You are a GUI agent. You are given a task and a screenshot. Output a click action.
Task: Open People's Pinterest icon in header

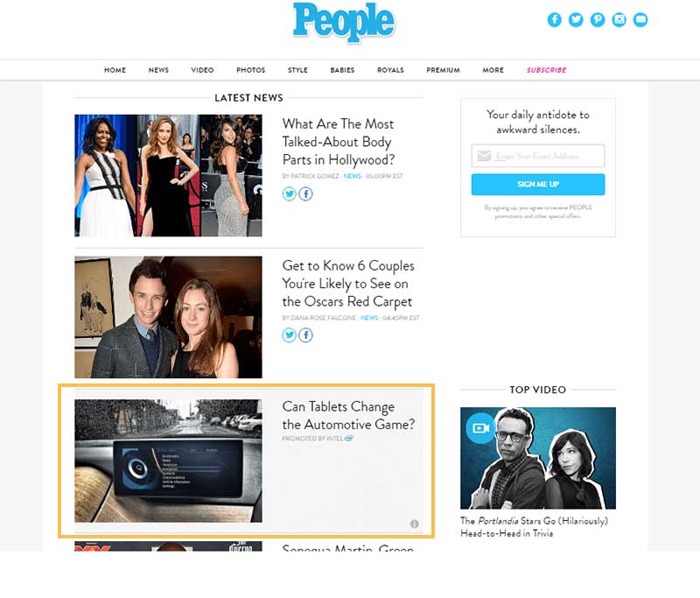click(x=598, y=19)
